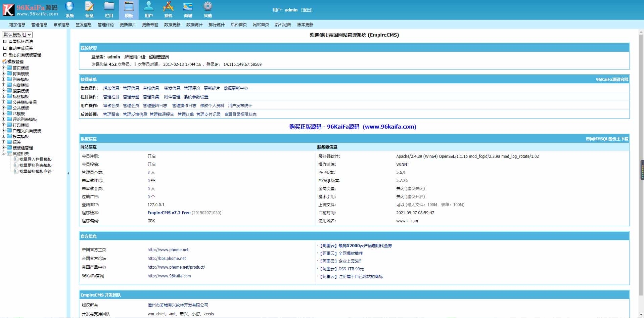Click the 首页模板 folder icon
The image size is (644, 318).
(x=9, y=68)
